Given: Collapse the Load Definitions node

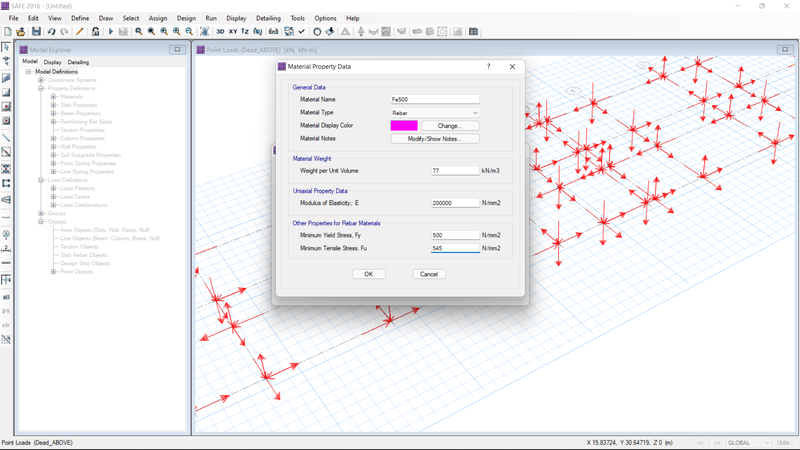Looking at the screenshot, I should (41, 180).
